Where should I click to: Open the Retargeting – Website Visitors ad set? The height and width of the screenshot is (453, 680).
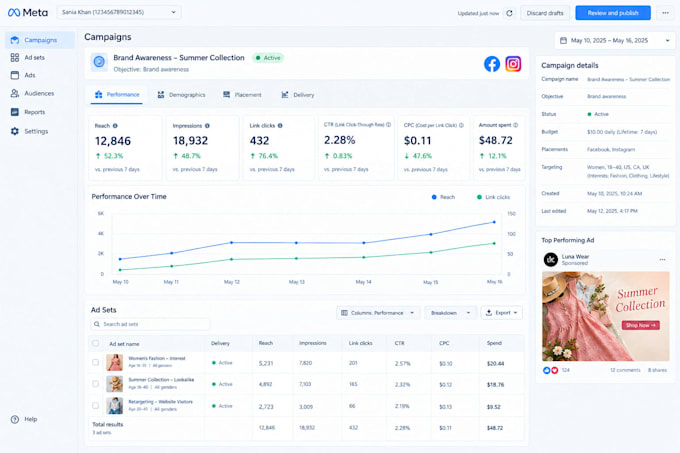(x=160, y=402)
